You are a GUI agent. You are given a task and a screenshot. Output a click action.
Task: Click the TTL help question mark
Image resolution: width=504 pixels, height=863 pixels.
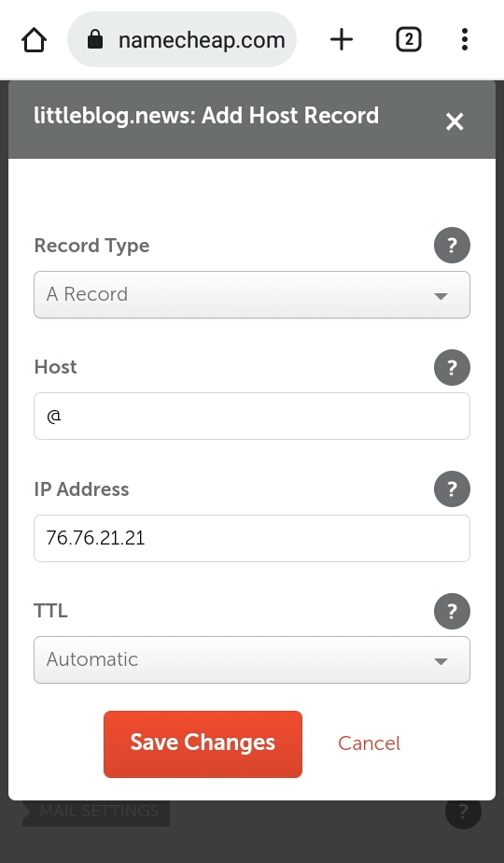[452, 611]
